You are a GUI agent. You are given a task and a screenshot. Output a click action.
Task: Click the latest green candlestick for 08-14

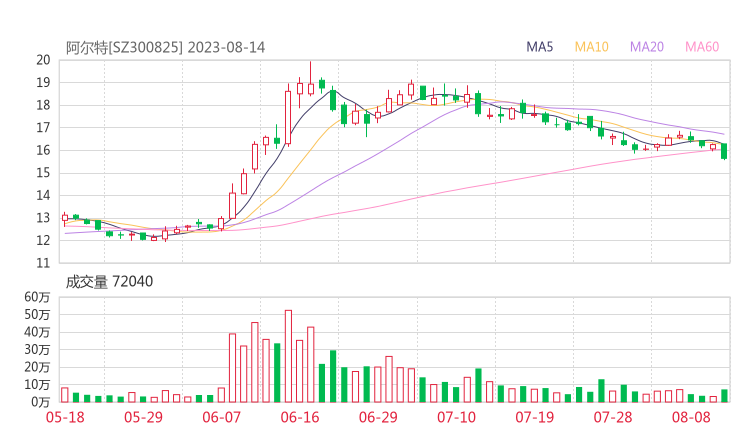[724, 151]
